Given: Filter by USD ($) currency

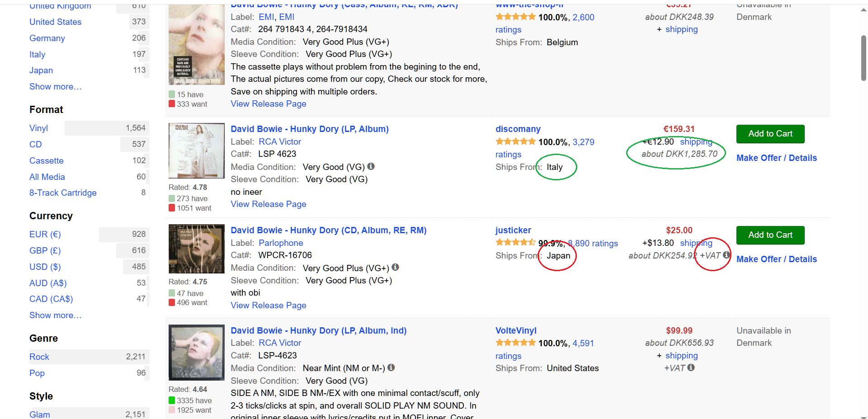Looking at the screenshot, I should [x=45, y=267].
